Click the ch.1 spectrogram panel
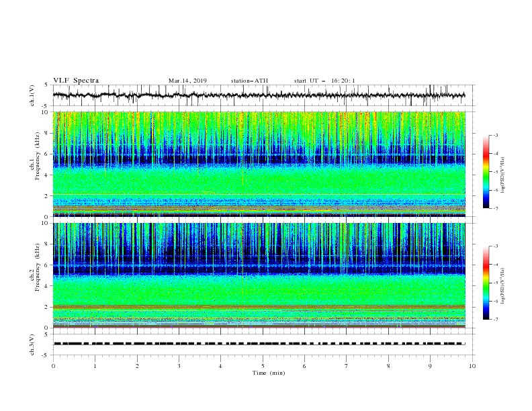Image resolution: width=532 pixels, height=411 pixels. coord(259,164)
